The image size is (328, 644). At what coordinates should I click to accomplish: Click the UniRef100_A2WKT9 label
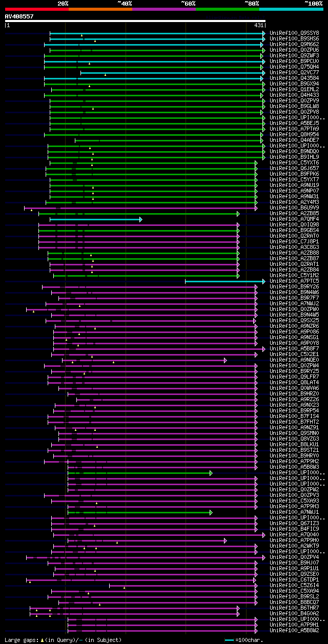[x=294, y=546]
